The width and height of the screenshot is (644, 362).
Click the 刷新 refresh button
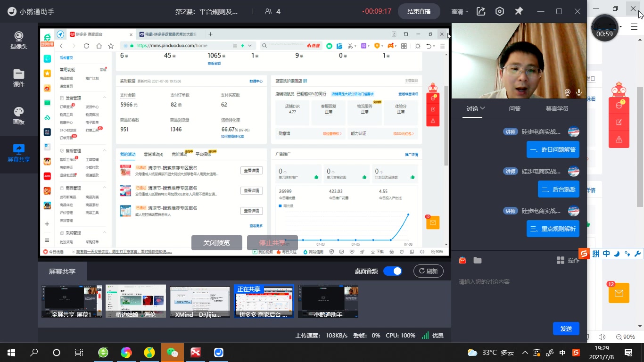point(429,271)
